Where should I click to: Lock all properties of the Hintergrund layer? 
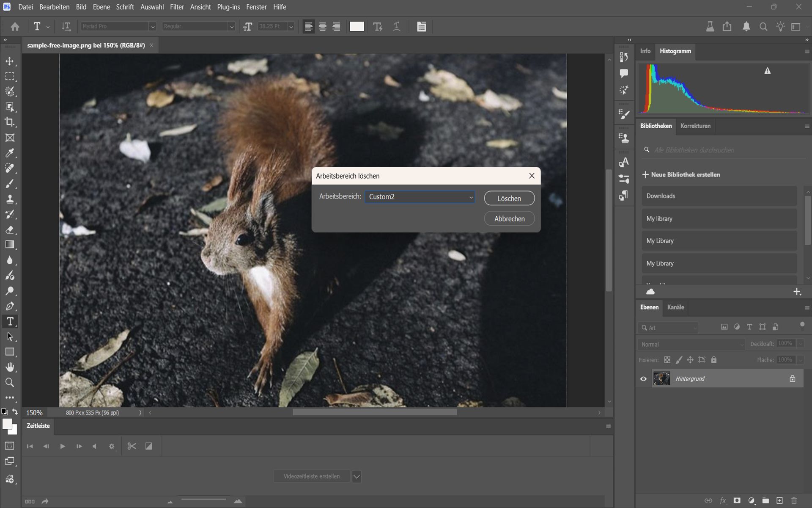(x=714, y=359)
